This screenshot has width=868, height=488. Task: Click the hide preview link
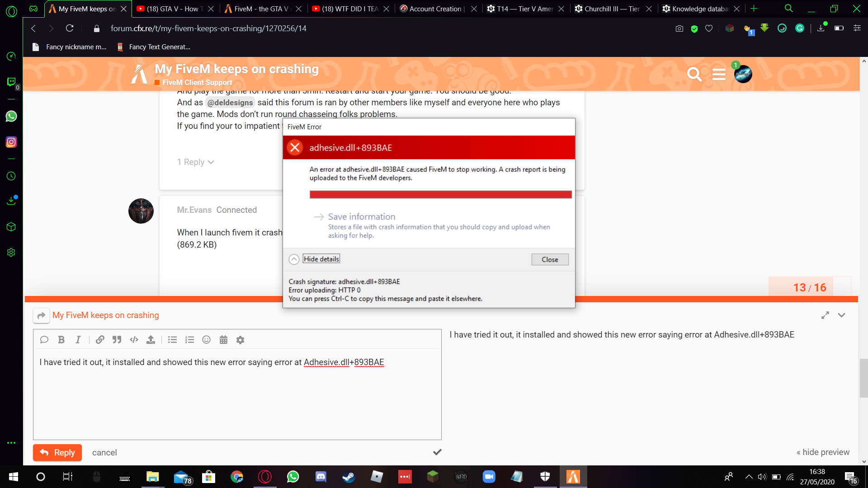(x=823, y=452)
